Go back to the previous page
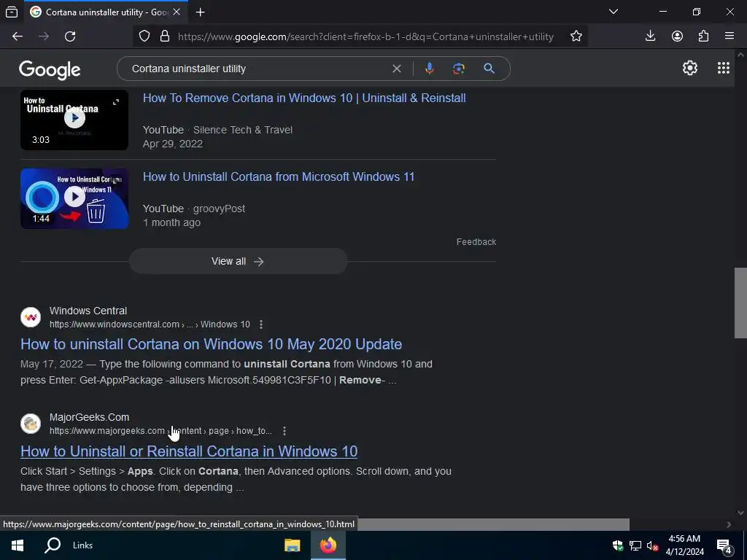 (18, 36)
